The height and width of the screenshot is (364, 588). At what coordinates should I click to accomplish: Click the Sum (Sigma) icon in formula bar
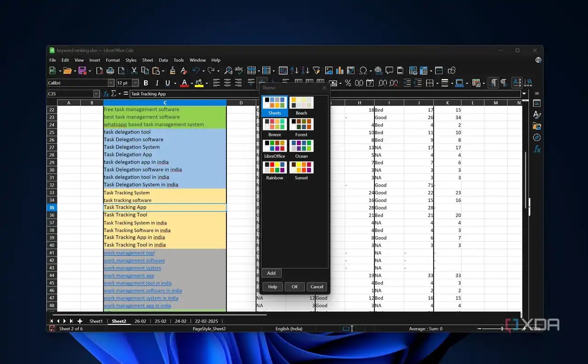coord(113,94)
